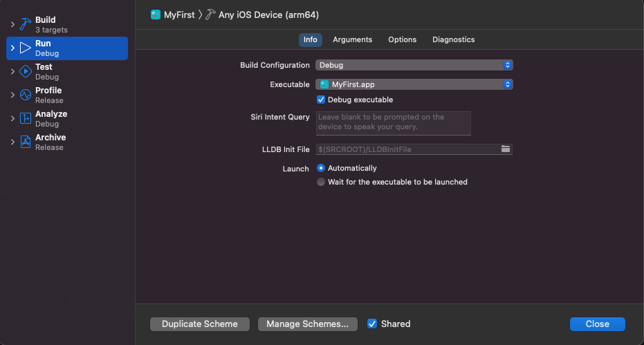644x345 pixels.
Task: Toggle the Shared scheme checkbox
Action: click(372, 324)
